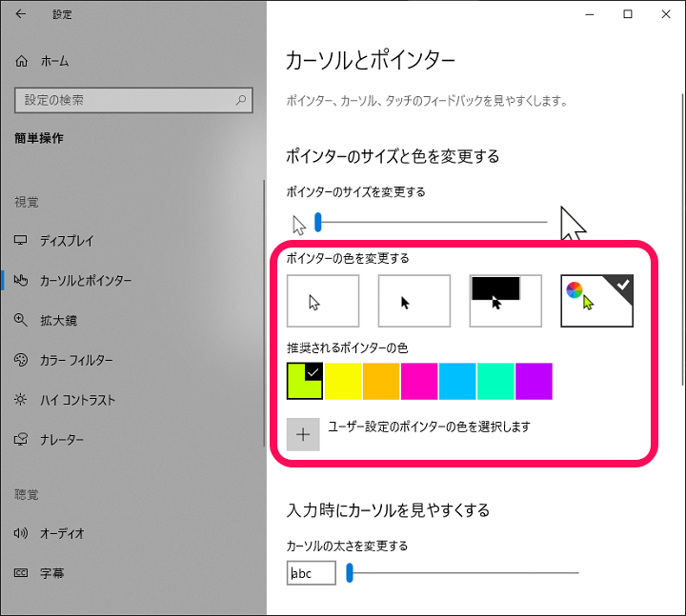The image size is (686, 616).
Task: Click the high contrast sun icon
Action: click(x=21, y=400)
